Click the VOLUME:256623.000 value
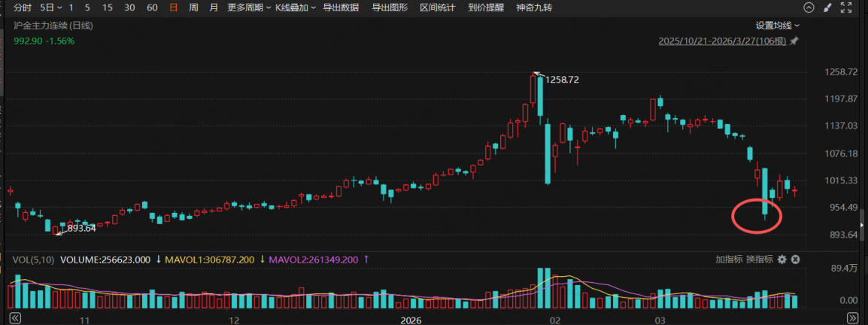 click(x=105, y=259)
